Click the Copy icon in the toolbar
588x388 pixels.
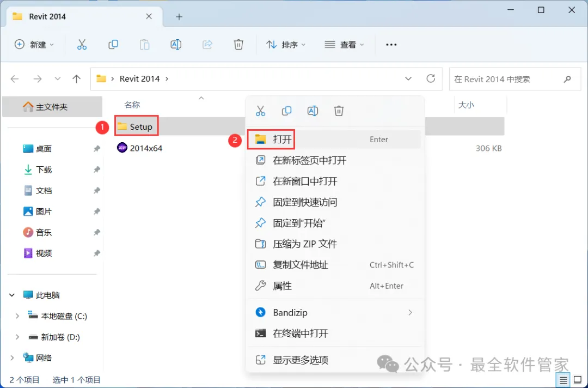(x=113, y=45)
